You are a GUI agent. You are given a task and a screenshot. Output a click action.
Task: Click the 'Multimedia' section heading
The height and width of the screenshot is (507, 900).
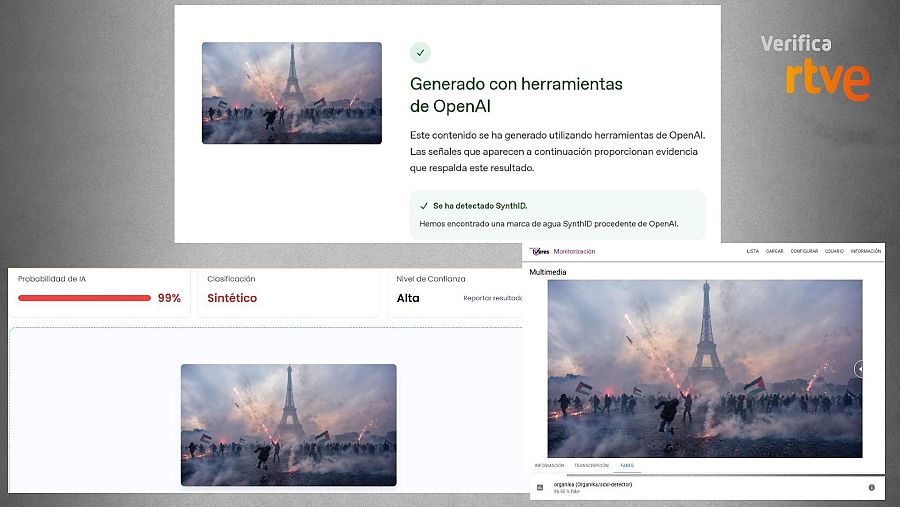click(548, 272)
